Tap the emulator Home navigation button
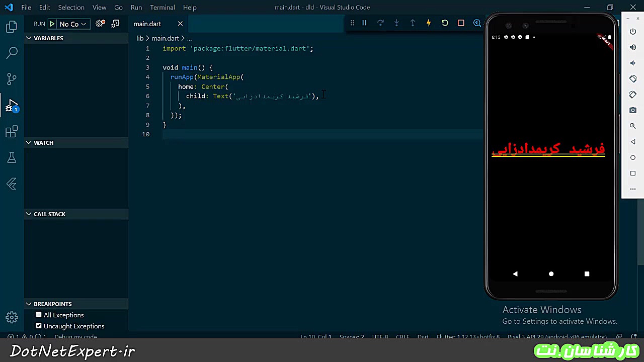 pyautogui.click(x=551, y=274)
